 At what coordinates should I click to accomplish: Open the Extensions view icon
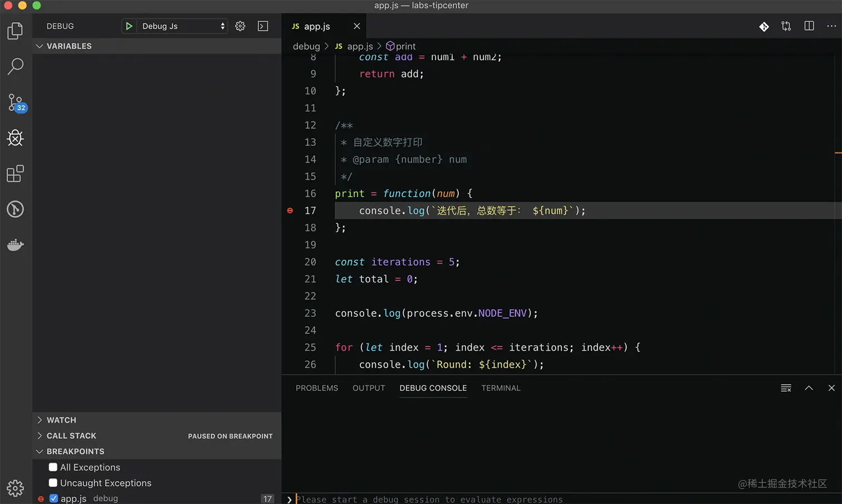16,174
